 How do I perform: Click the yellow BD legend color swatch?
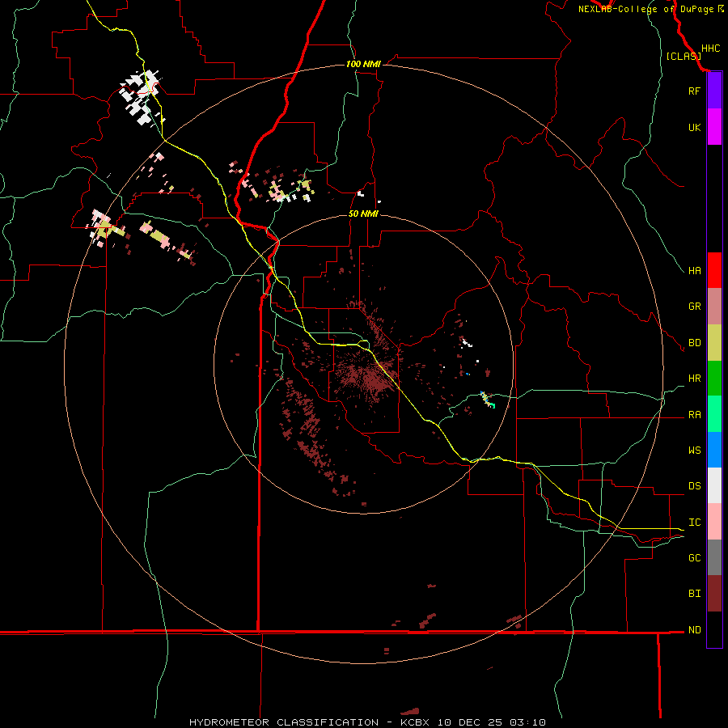[714, 343]
